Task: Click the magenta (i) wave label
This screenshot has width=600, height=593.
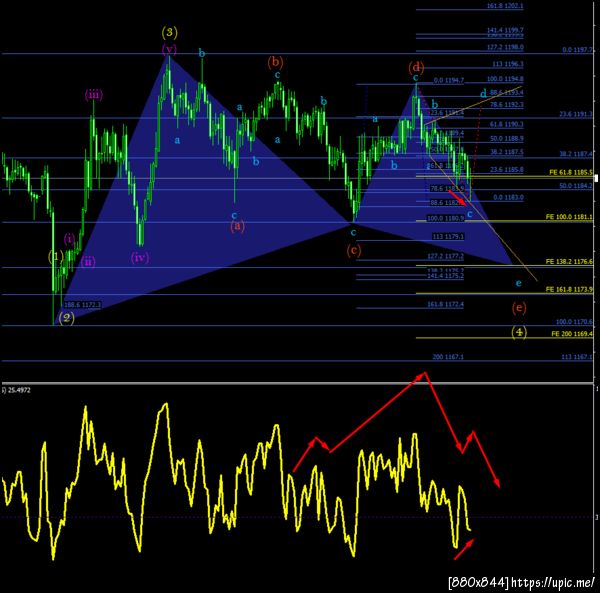Action: [x=69, y=239]
